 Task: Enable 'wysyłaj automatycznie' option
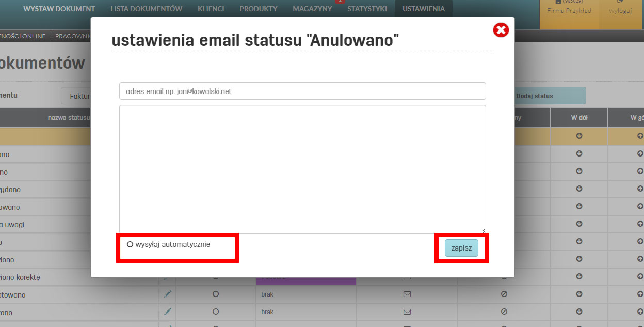130,244
